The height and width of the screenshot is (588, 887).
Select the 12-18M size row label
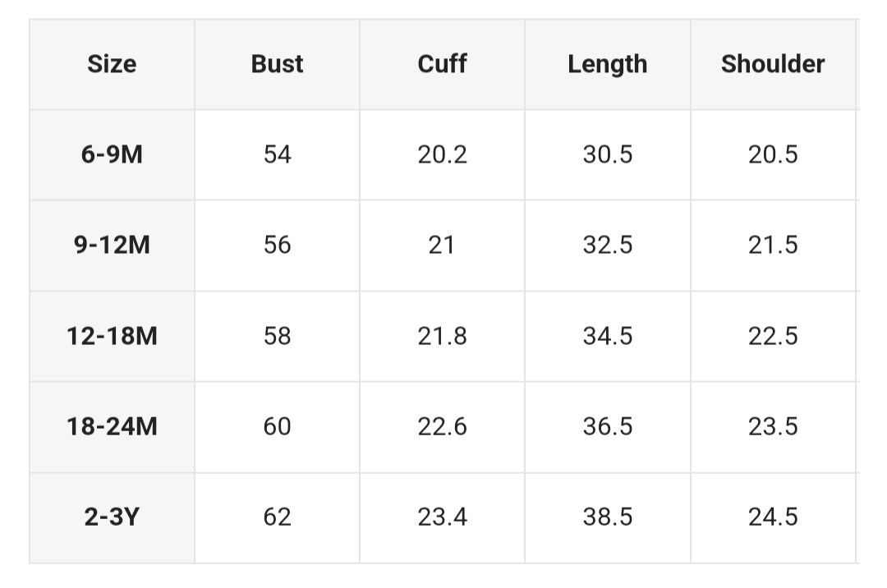pos(112,336)
